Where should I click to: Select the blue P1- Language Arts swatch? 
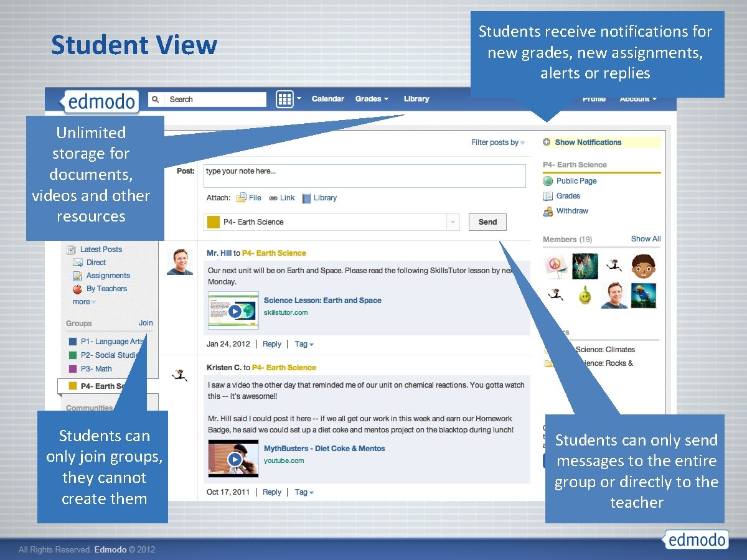pyautogui.click(x=73, y=342)
